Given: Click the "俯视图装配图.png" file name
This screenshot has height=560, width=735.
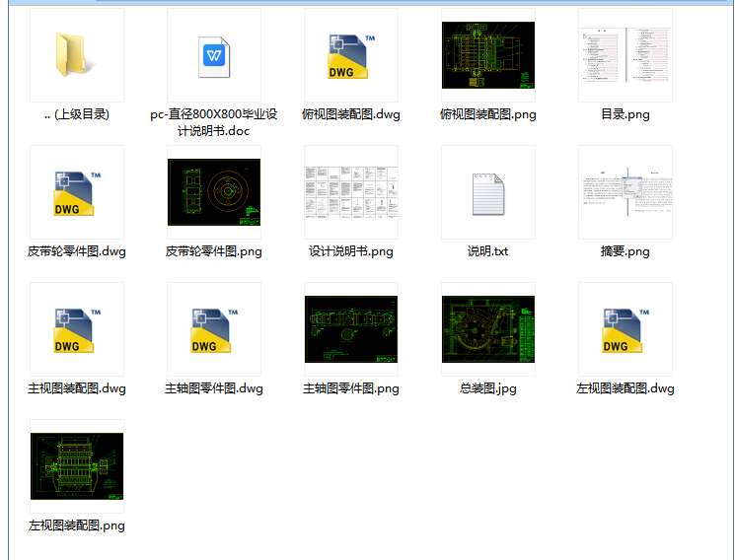Looking at the screenshot, I should 488,114.
